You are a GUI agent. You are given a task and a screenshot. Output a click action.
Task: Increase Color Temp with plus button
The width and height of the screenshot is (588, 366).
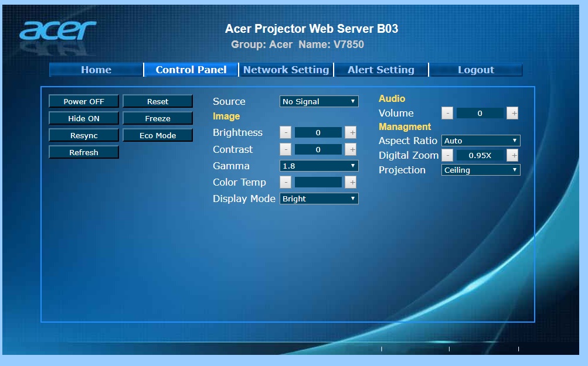(351, 183)
